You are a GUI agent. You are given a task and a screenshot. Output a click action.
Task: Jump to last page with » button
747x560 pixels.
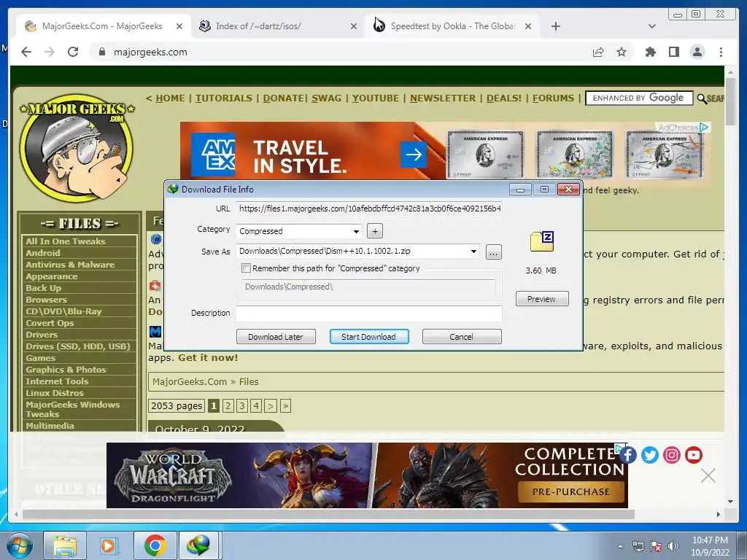point(285,405)
